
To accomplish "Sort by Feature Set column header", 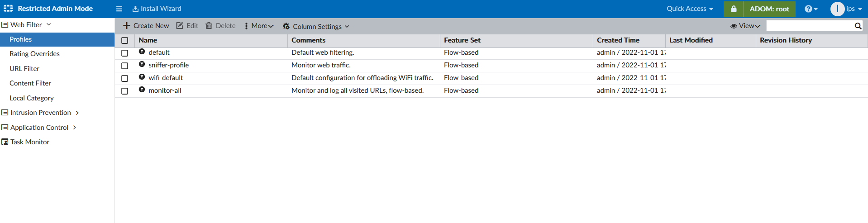I will (x=462, y=40).
